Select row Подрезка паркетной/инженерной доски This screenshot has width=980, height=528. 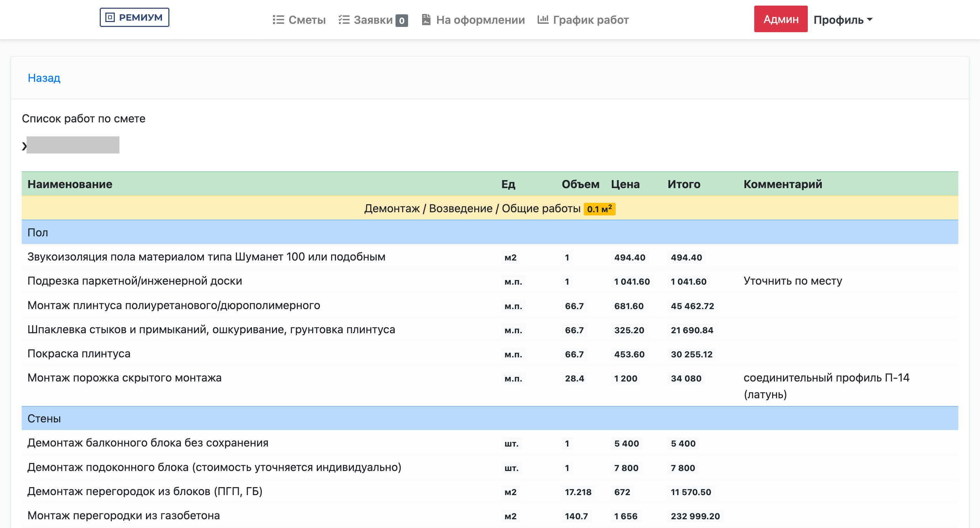(490, 281)
